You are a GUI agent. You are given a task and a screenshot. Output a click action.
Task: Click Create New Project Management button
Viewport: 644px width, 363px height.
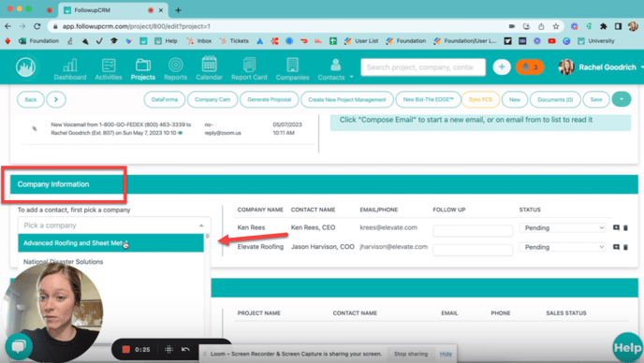(347, 99)
